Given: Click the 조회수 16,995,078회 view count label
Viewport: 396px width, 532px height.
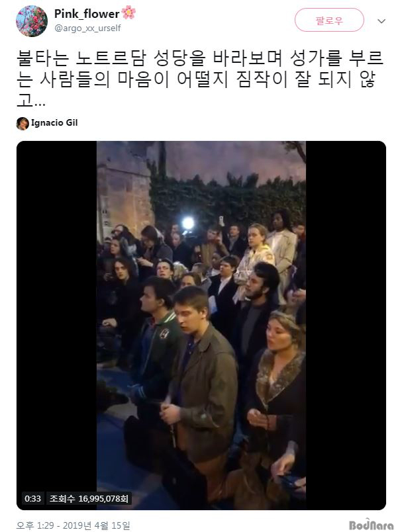Looking at the screenshot, I should [x=89, y=498].
